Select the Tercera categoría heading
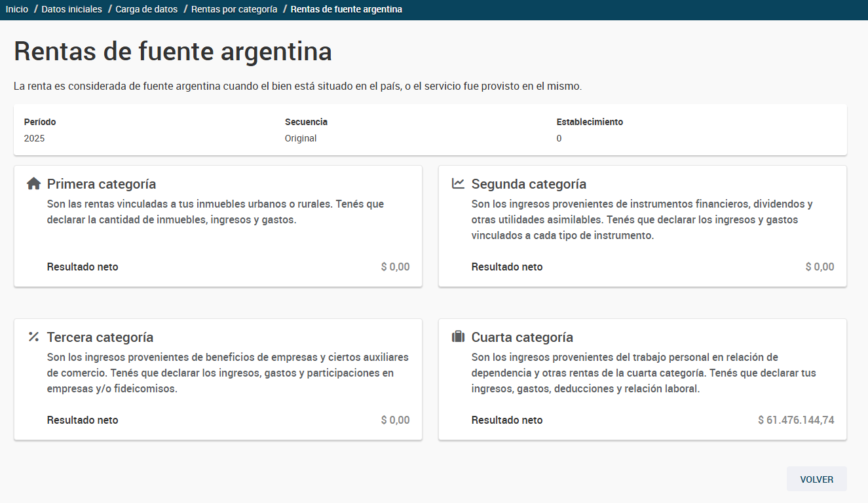The width and height of the screenshot is (868, 503). coord(100,337)
